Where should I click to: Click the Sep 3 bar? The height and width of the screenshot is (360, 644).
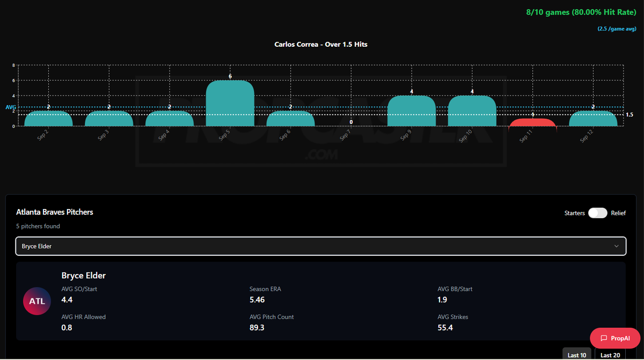109,118
